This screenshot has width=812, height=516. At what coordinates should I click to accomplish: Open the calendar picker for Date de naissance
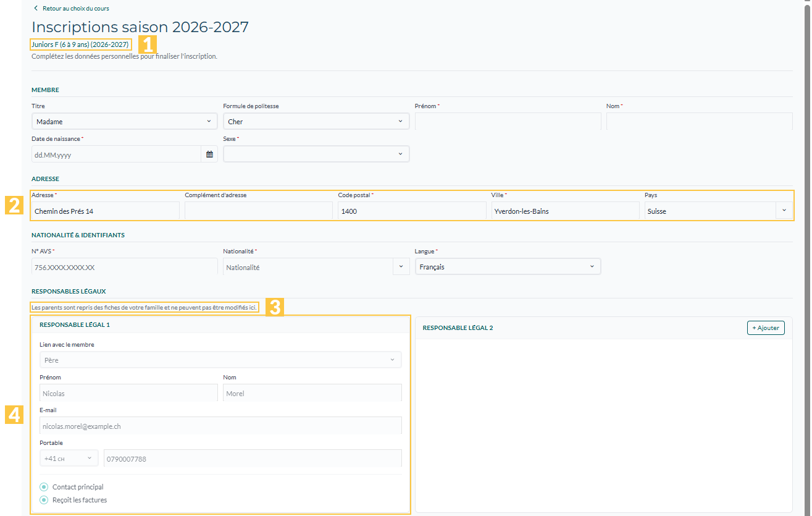(209, 154)
